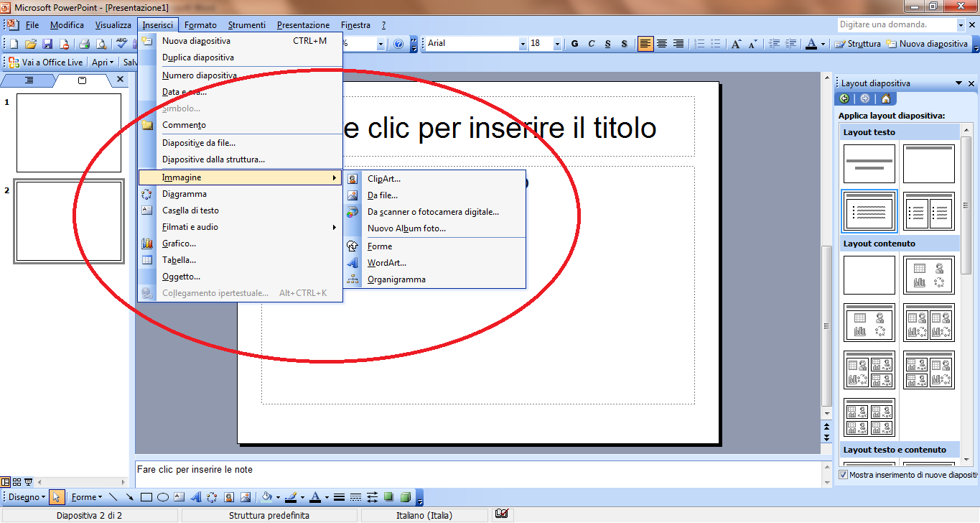Decrease font size with small A icon
The width and height of the screenshot is (980, 523).
752,44
